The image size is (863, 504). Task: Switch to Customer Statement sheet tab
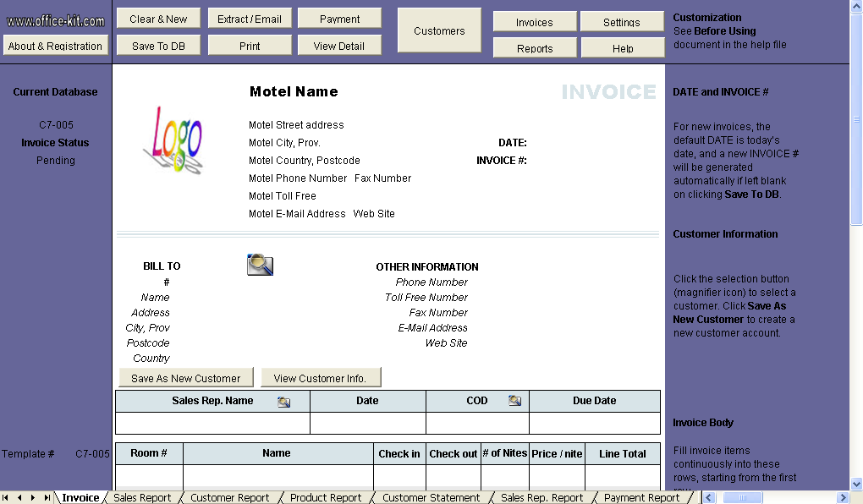click(x=431, y=497)
